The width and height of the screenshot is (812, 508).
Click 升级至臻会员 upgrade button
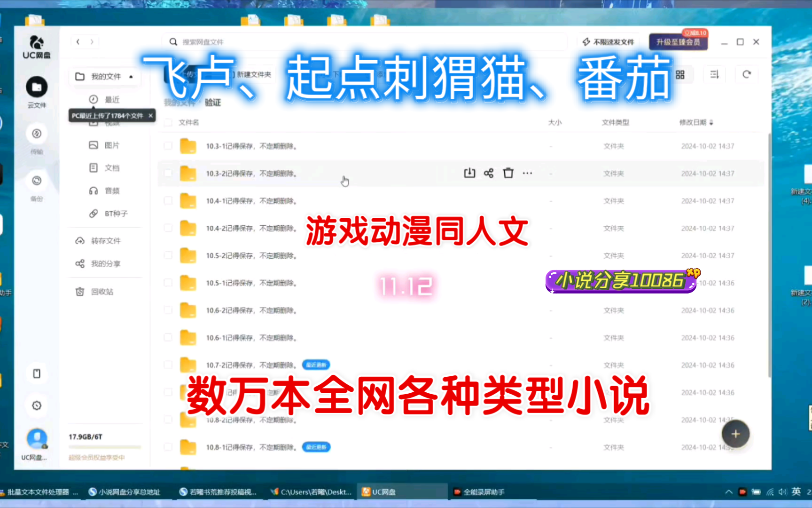pyautogui.click(x=678, y=42)
